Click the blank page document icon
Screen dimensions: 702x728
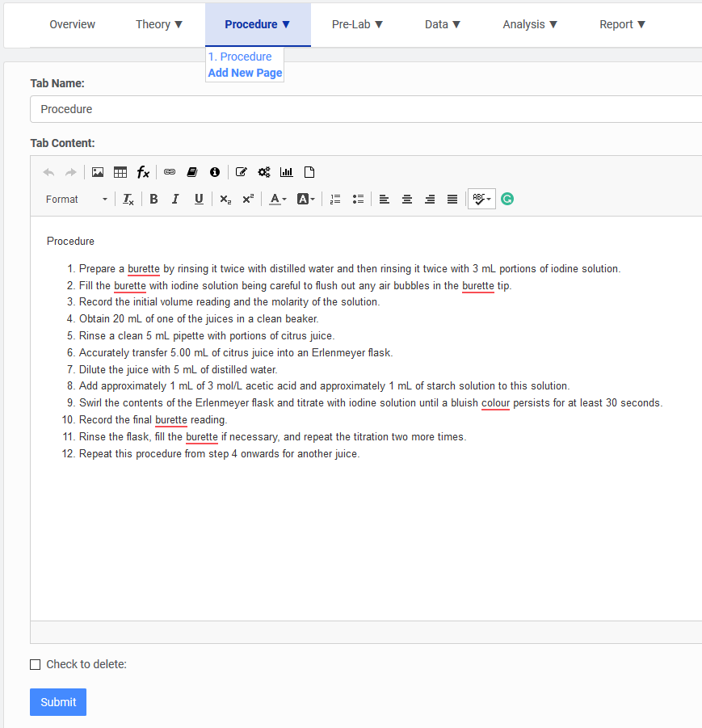click(309, 172)
